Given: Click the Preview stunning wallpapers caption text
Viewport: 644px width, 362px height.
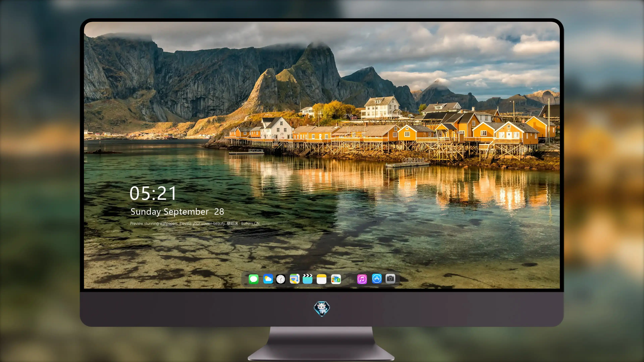Looking at the screenshot, I should point(195,223).
